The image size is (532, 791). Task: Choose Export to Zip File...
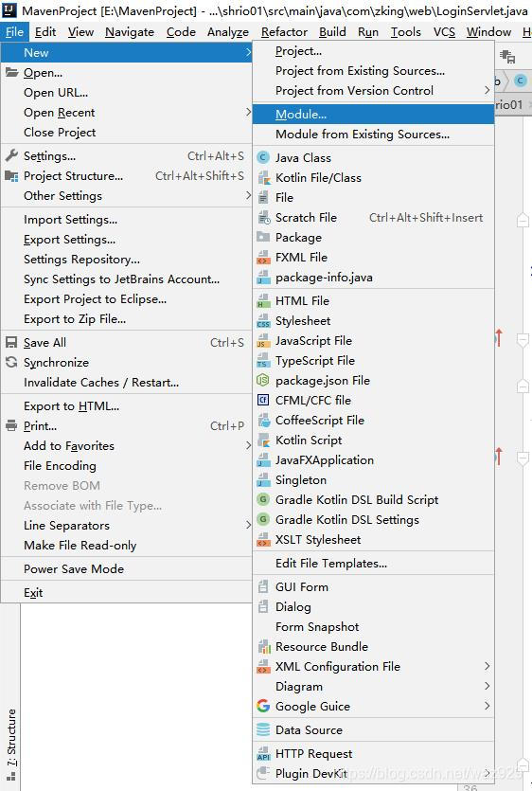pos(126,319)
